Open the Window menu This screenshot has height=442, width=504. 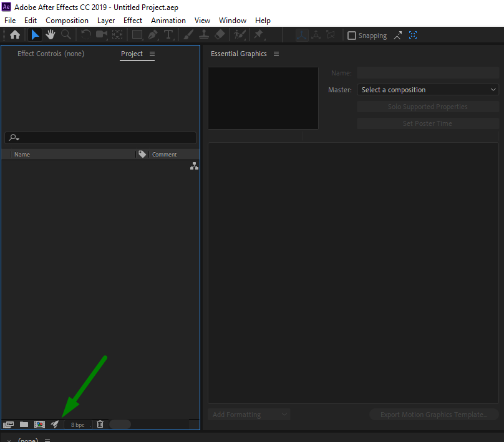pos(233,21)
